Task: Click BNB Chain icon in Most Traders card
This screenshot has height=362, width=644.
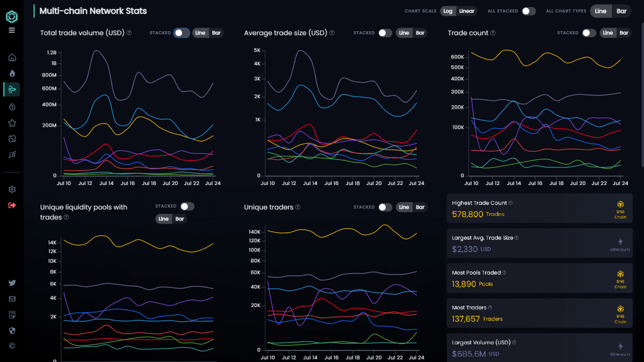Action: click(x=620, y=309)
